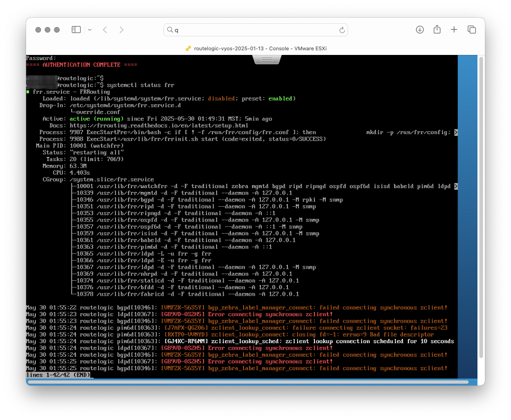Screen dimensions: 511x420
Task: Click the white 'GJ4KC-RP6NM' lookup scheduled log line
Action: point(240,341)
